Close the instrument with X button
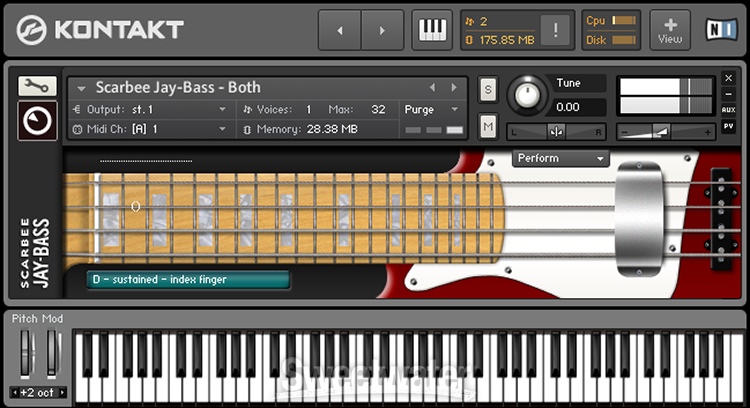The height and width of the screenshot is (408, 750). 728,78
